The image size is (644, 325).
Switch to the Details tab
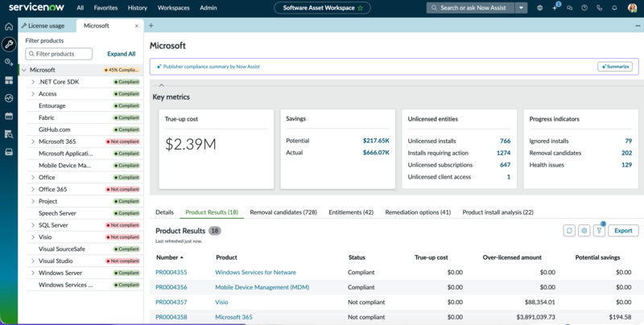165,212
